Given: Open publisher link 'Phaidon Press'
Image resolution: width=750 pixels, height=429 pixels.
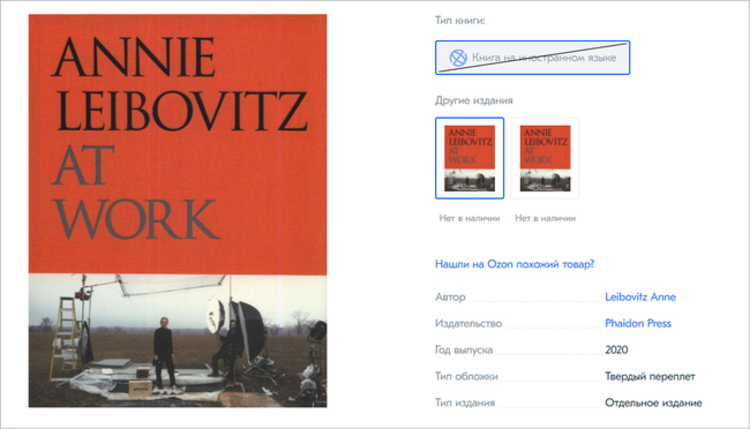Looking at the screenshot, I should [638, 323].
